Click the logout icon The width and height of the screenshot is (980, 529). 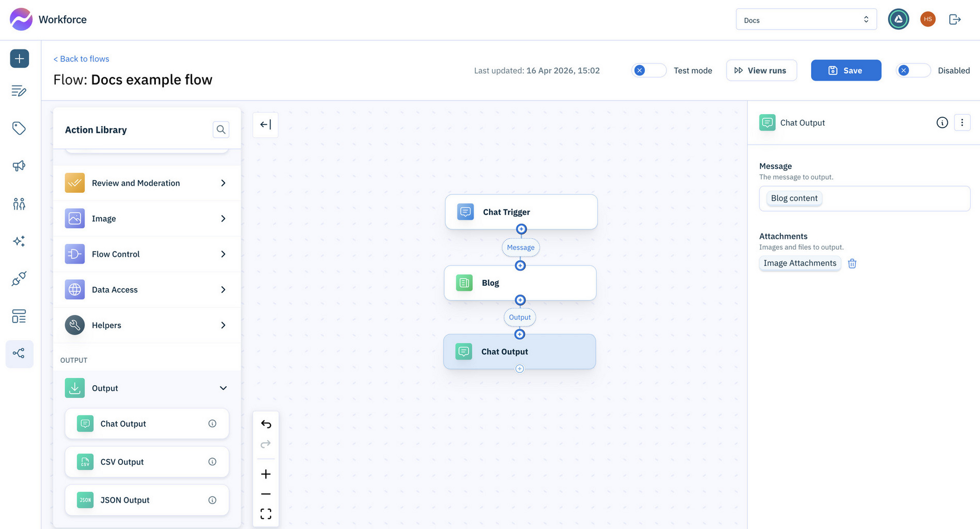tap(954, 19)
